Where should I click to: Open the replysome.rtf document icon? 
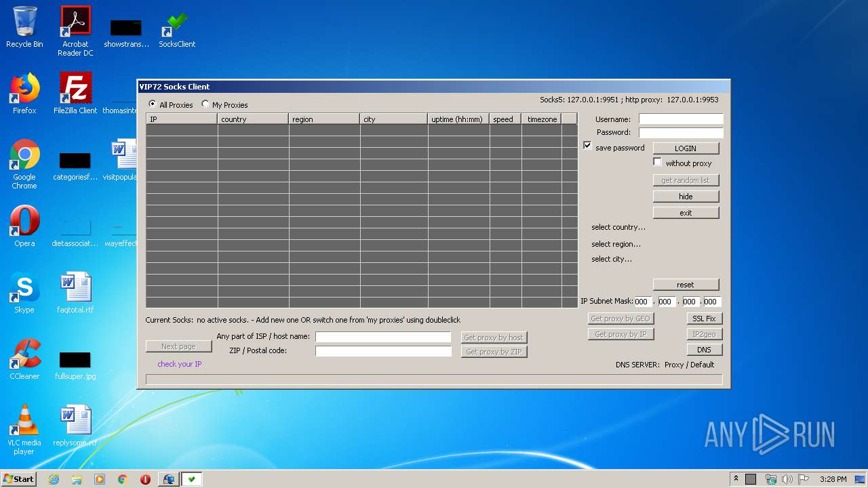pos(75,426)
